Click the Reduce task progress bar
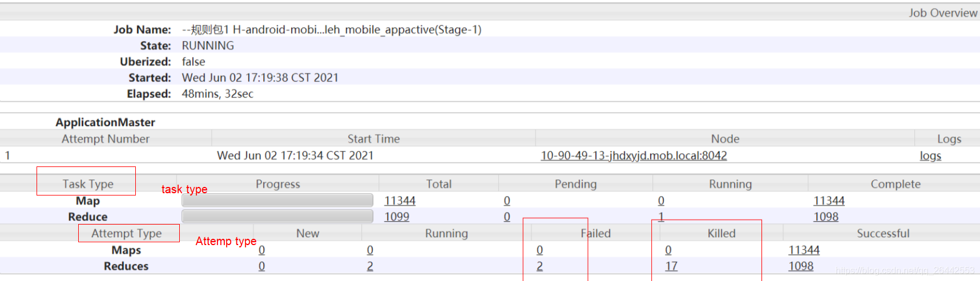 [277, 216]
